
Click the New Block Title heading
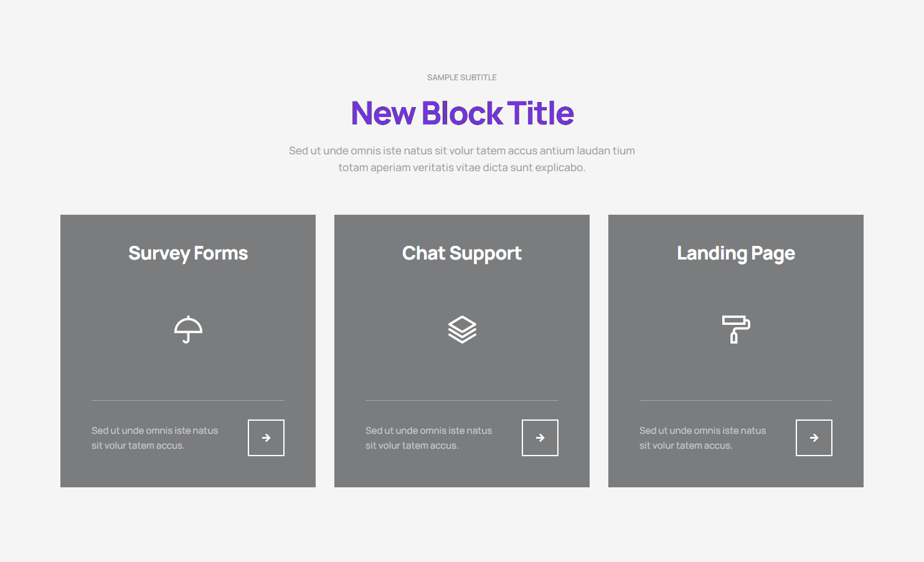click(x=462, y=113)
